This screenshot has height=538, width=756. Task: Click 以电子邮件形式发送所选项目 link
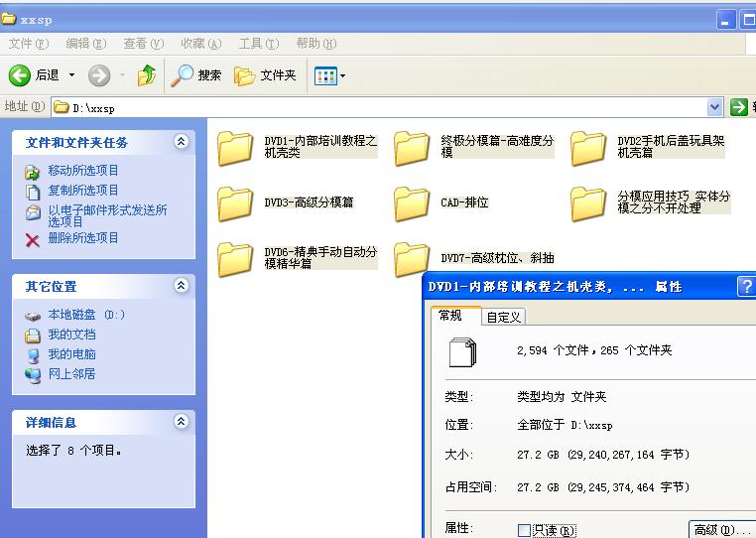coord(107,215)
